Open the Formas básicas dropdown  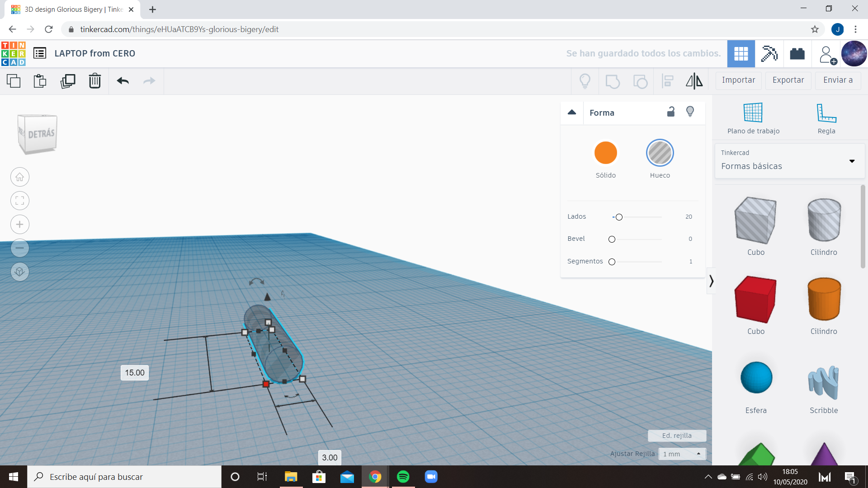click(789, 160)
